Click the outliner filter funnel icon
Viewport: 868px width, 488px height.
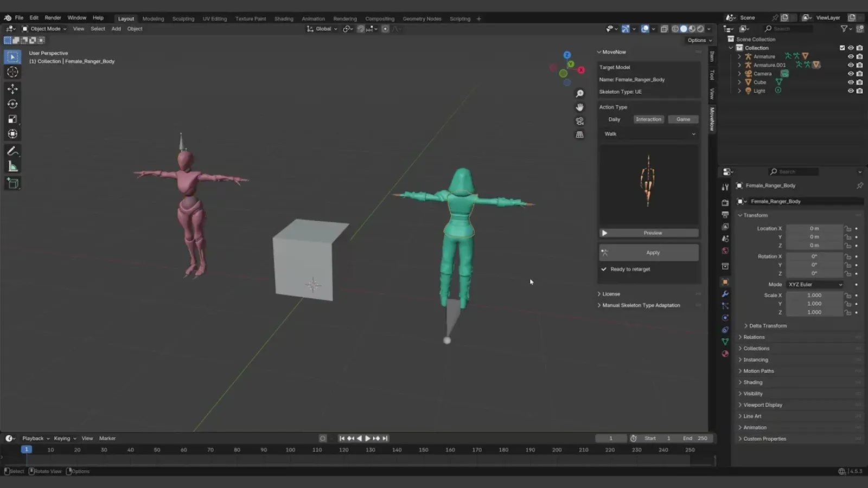click(x=844, y=29)
